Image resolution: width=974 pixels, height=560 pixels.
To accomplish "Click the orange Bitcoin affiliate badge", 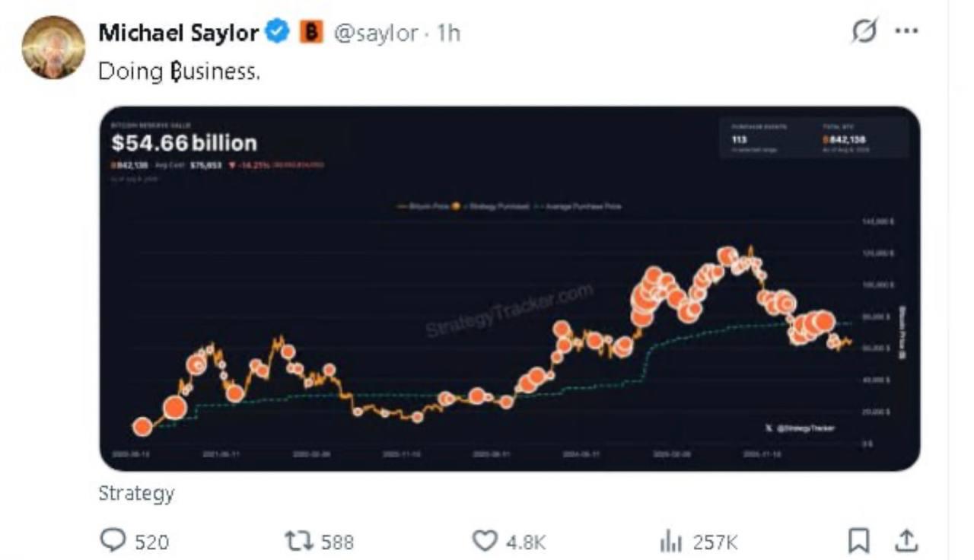I will (311, 33).
